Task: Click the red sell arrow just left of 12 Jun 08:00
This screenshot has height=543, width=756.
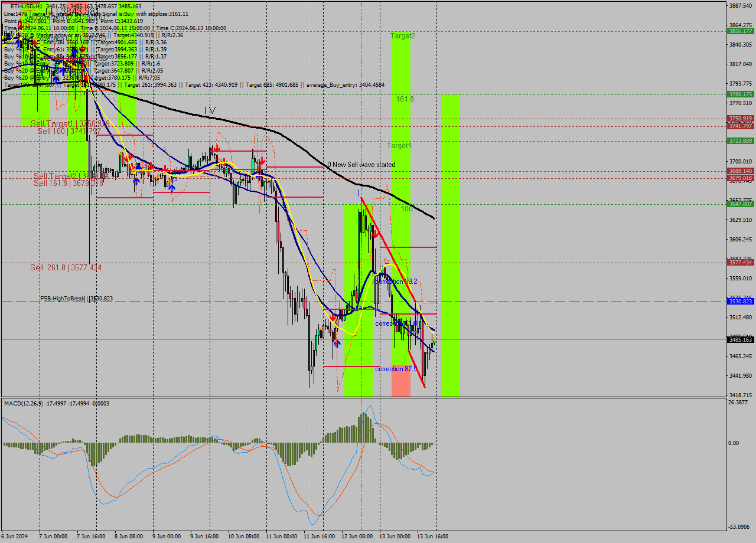Action: pos(333,317)
